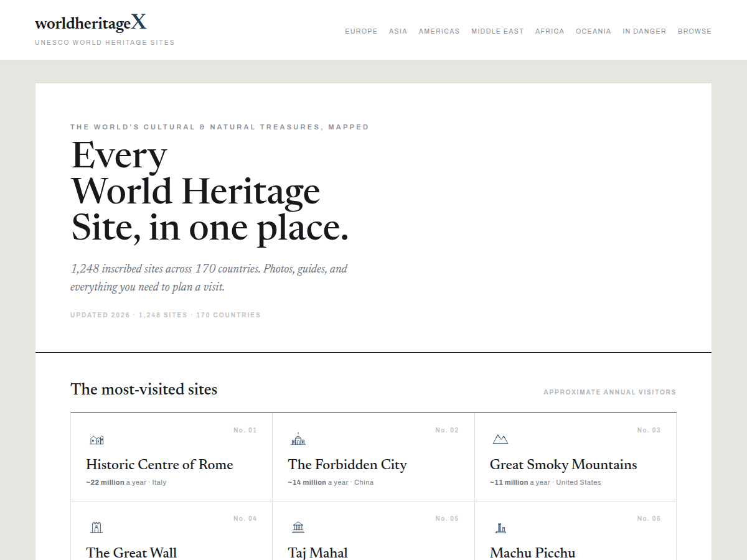The height and width of the screenshot is (560, 747).
Task: Select Americas in the top navigation
Action: tap(439, 31)
